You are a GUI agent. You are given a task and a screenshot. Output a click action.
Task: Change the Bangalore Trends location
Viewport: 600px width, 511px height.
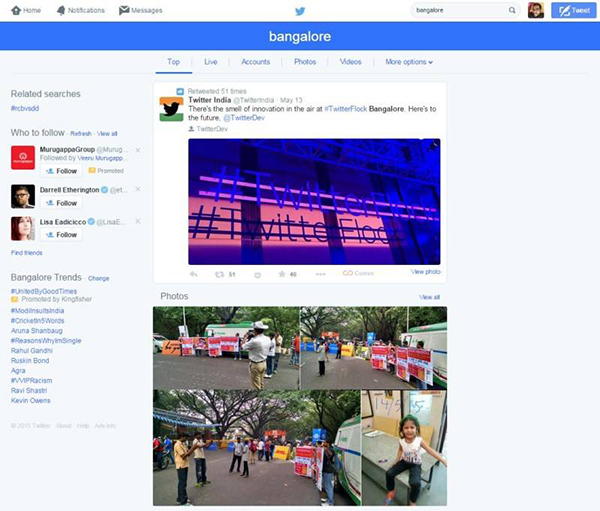point(99,278)
